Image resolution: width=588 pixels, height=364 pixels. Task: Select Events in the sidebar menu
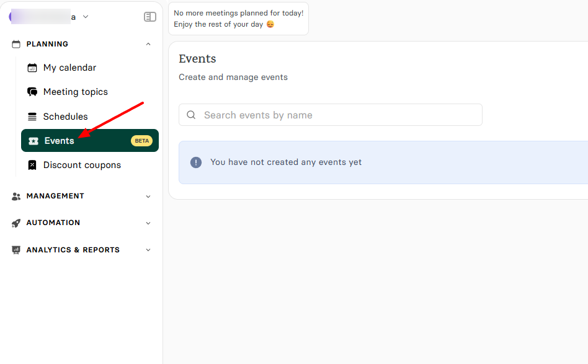[60, 141]
